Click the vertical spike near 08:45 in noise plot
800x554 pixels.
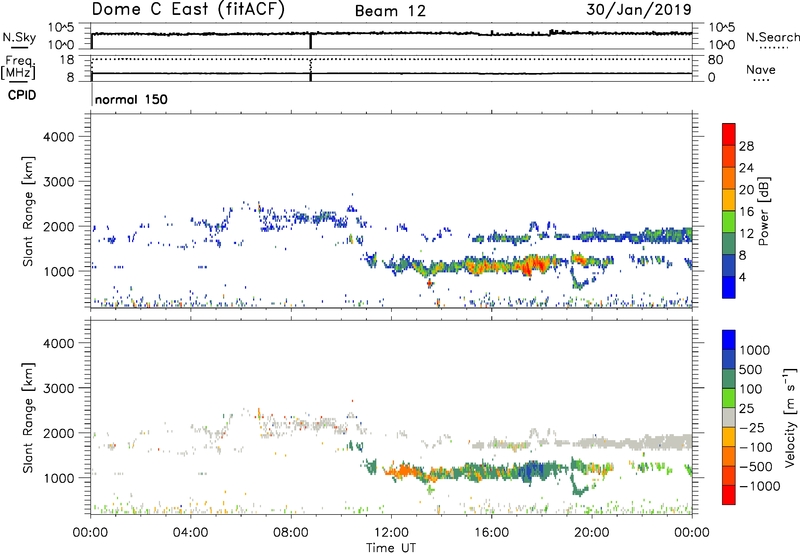tap(310, 41)
